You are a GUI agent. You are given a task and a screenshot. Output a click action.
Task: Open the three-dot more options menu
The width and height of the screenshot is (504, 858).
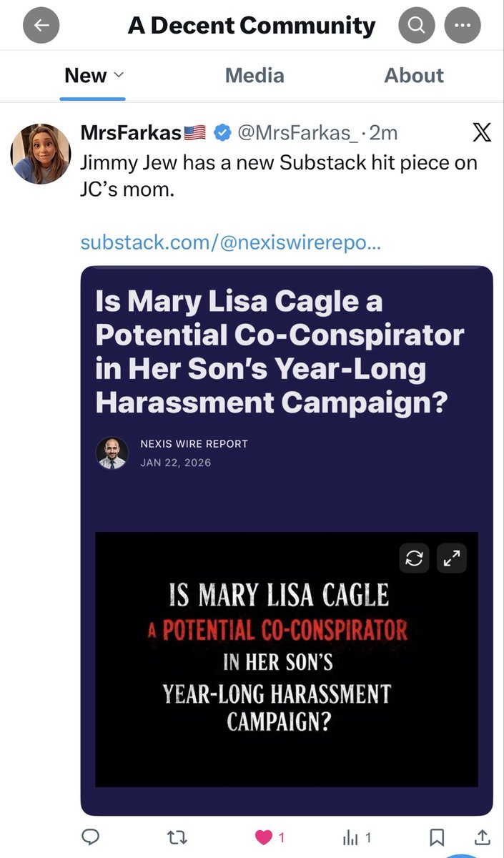pos(462,27)
